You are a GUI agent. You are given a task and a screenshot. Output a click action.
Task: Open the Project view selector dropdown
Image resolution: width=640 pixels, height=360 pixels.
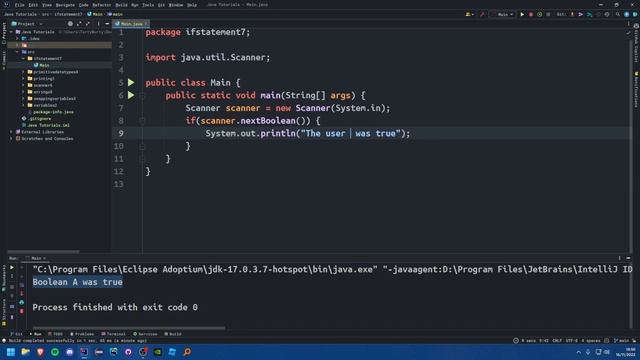27,24
